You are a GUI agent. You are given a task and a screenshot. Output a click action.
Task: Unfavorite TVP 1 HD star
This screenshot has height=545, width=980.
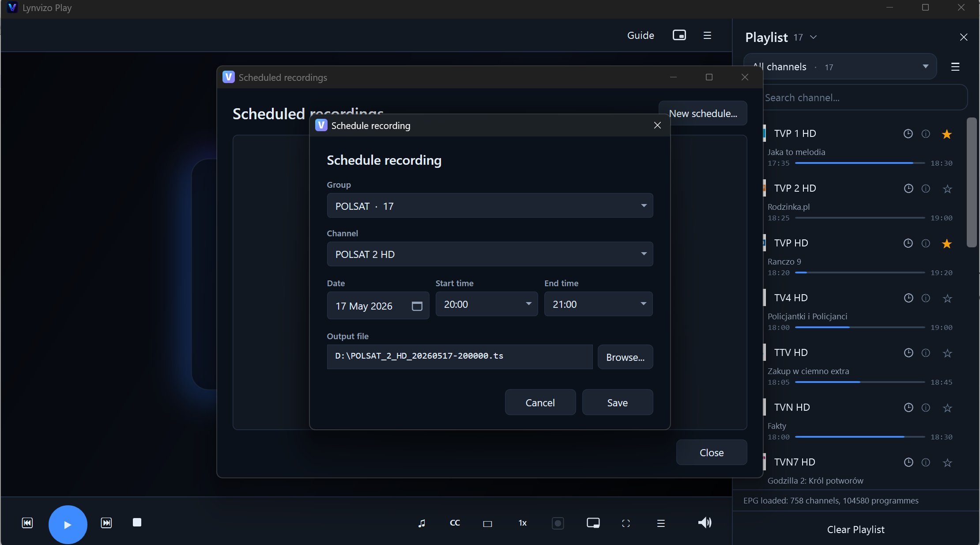(x=947, y=134)
